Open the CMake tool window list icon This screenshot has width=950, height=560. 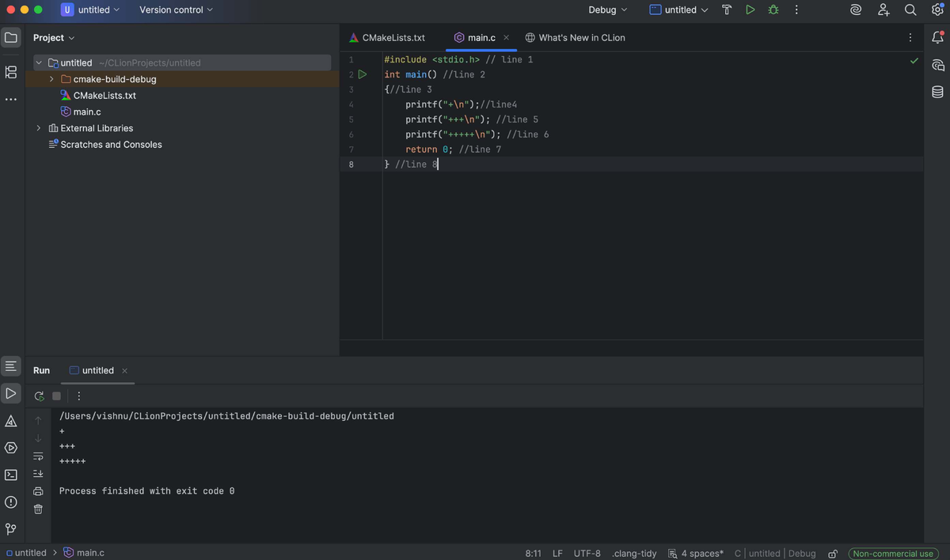tap(11, 366)
